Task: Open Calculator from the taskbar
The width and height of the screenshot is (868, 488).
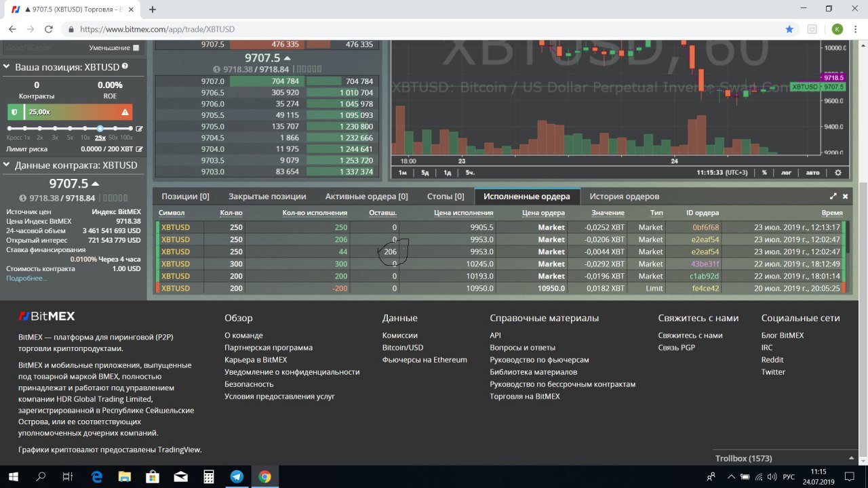Action: pyautogui.click(x=209, y=476)
